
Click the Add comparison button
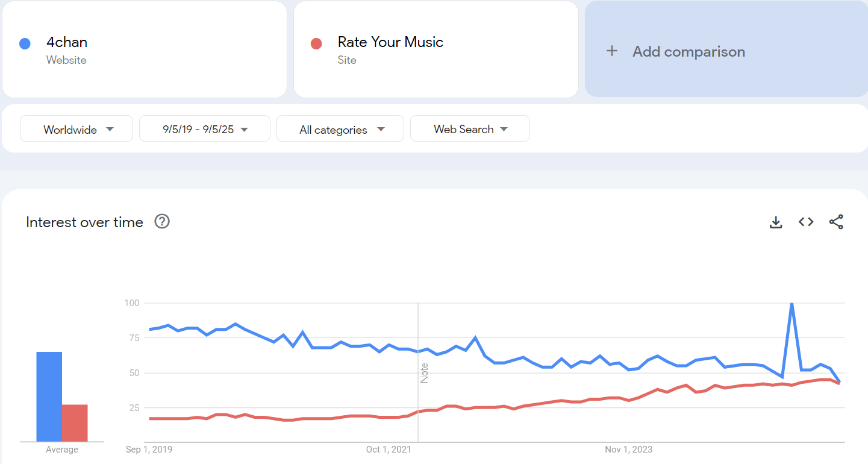click(x=688, y=52)
